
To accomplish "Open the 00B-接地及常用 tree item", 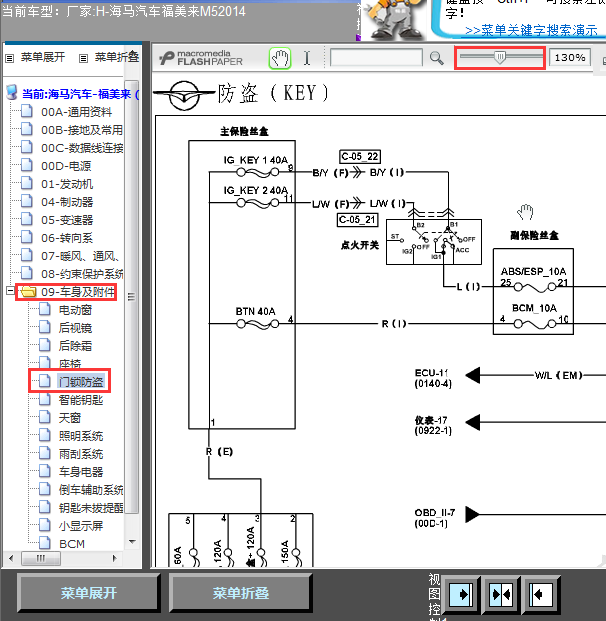I will click(x=82, y=130).
